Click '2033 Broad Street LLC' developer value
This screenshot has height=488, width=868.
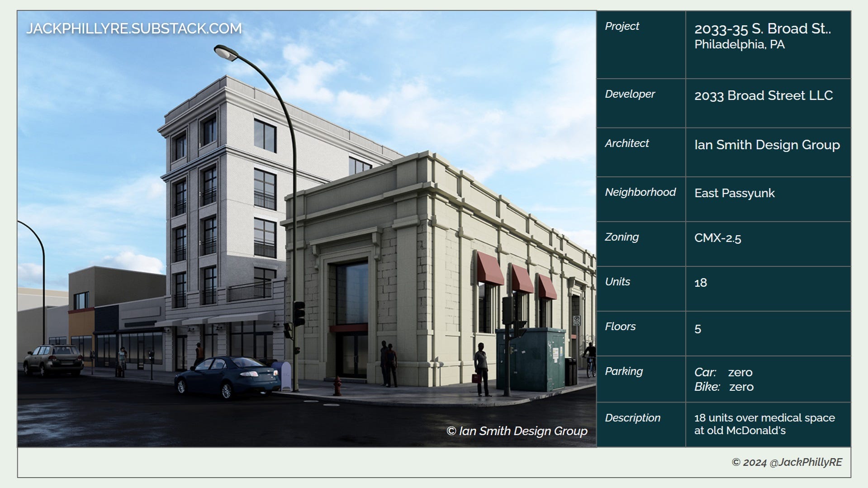click(764, 95)
